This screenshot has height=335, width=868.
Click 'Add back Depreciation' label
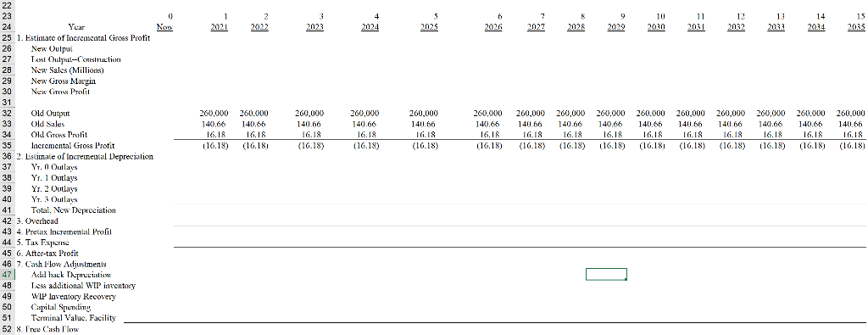tap(71, 275)
